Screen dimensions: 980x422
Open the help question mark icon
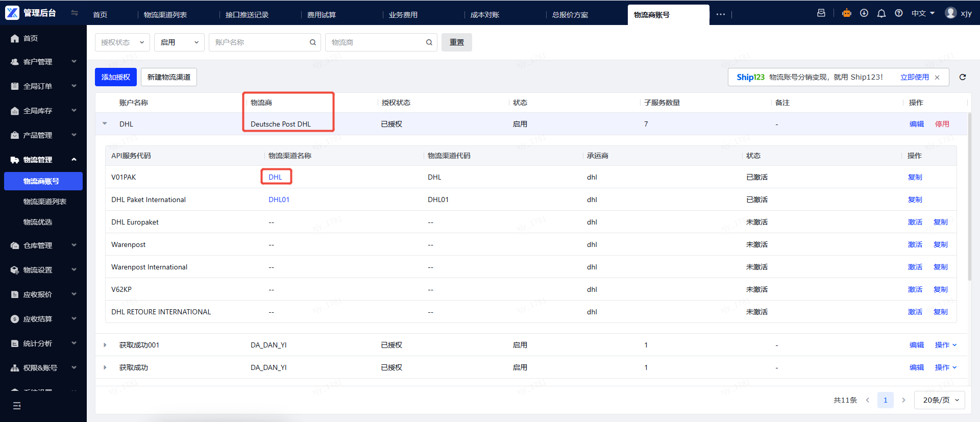[x=899, y=13]
